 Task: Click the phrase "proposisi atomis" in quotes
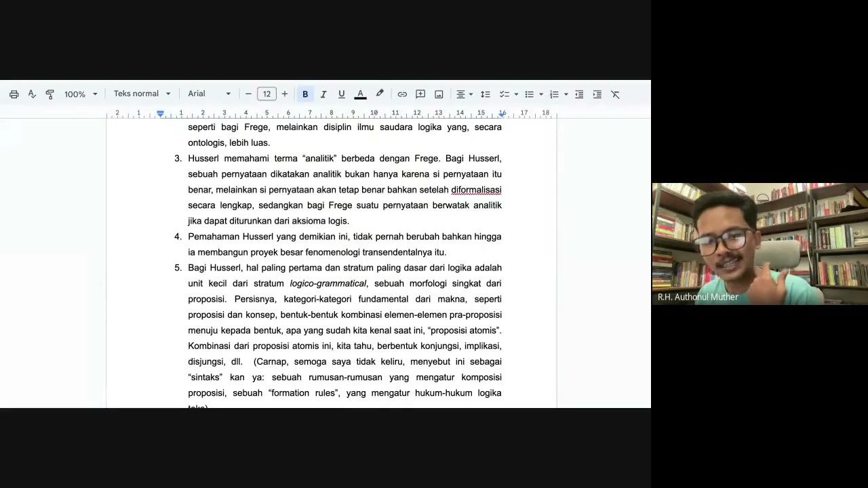pos(465,331)
